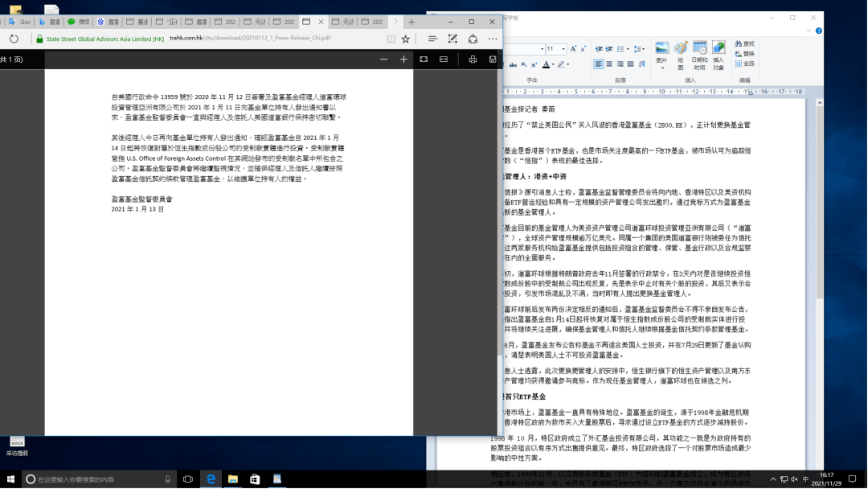The image size is (868, 489).
Task: Click the taskbar search box
Action: pyautogui.click(x=100, y=479)
